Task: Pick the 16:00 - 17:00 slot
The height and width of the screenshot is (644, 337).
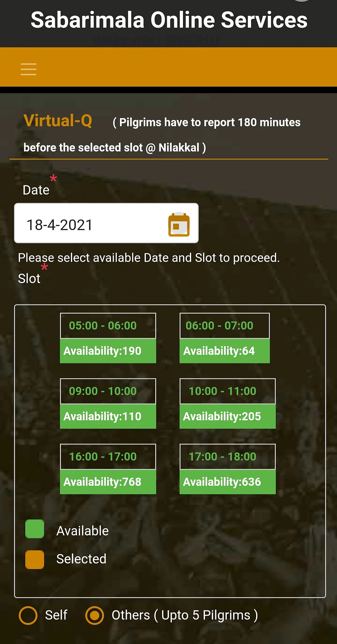Action: pyautogui.click(x=108, y=457)
